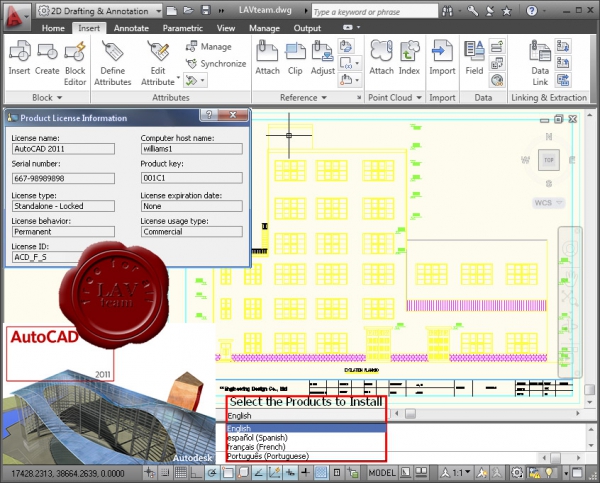Expand the Block panel dropdown

coord(47,98)
